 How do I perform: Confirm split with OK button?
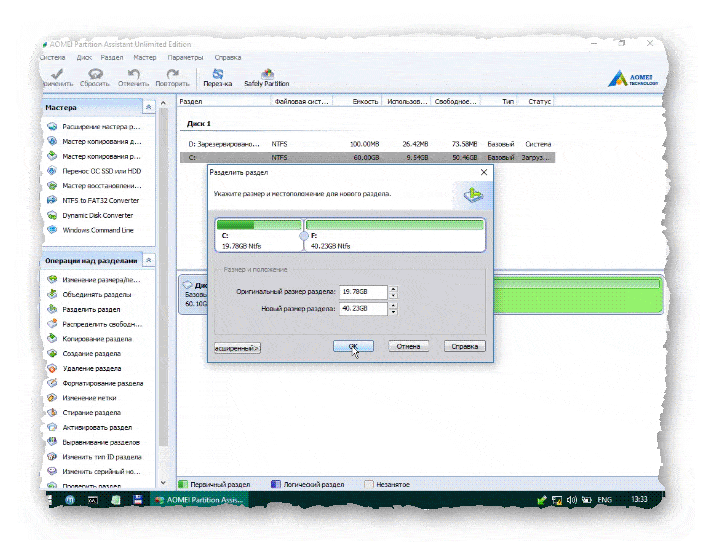353,346
